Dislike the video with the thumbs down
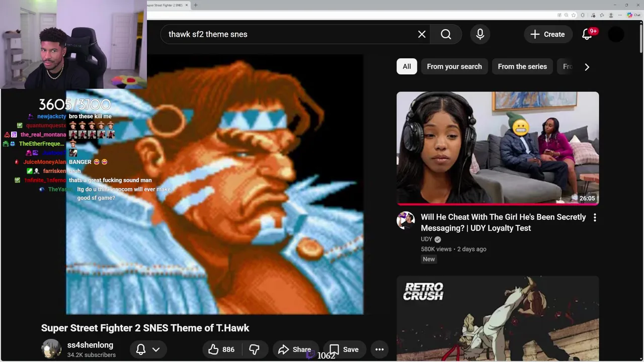The width and height of the screenshot is (644, 362). pos(254,349)
